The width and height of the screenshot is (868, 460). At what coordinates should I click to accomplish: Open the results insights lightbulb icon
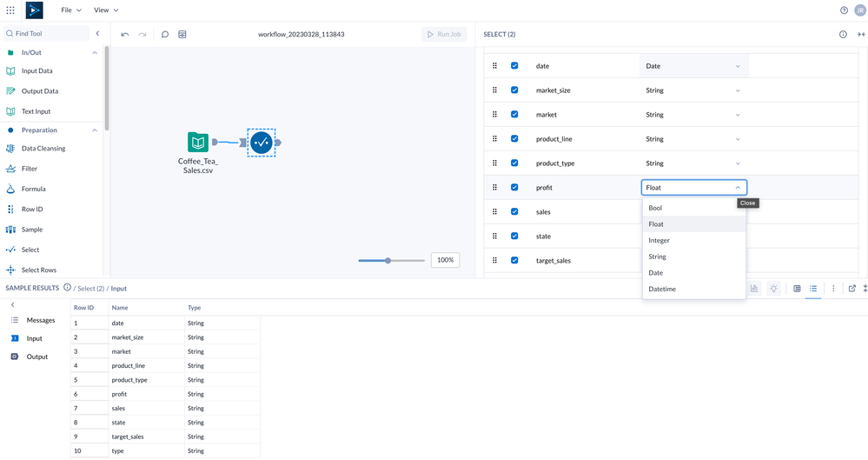(773, 288)
